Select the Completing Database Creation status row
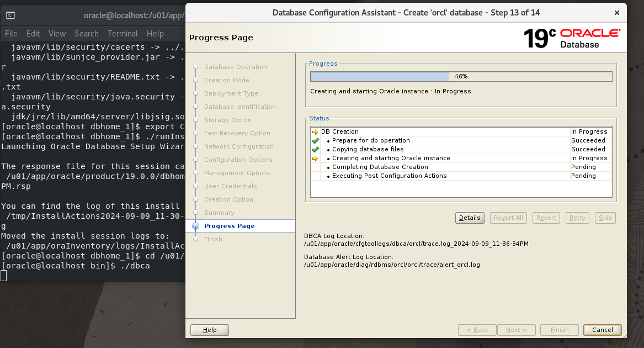 click(x=380, y=167)
